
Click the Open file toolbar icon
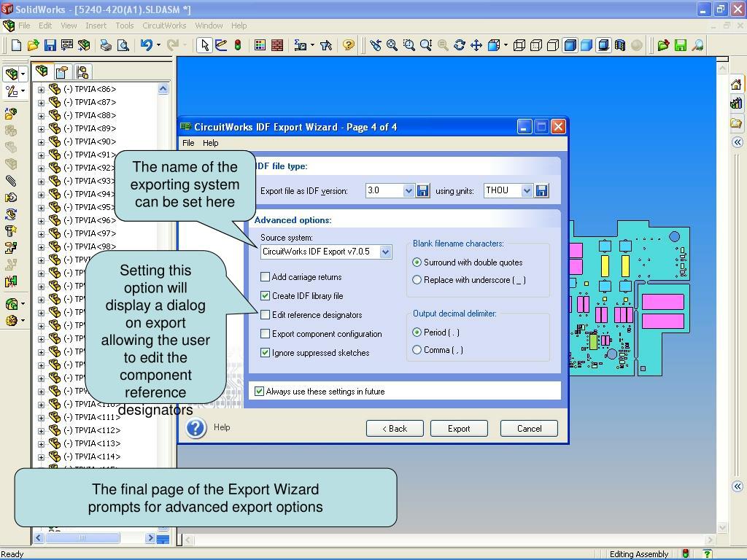(33, 45)
